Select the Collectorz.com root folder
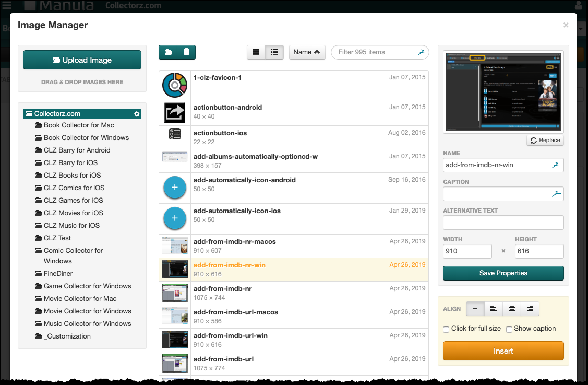 point(82,114)
